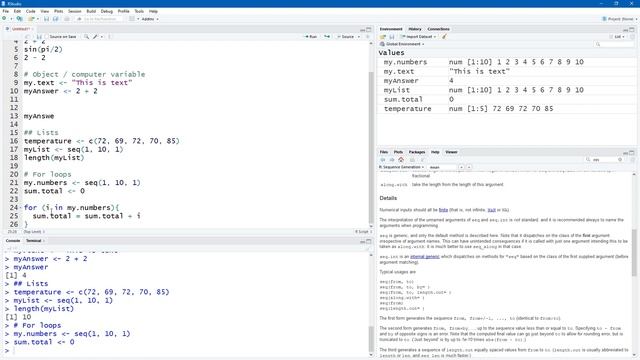
Task: Switch to the History tab
Action: [415, 29]
